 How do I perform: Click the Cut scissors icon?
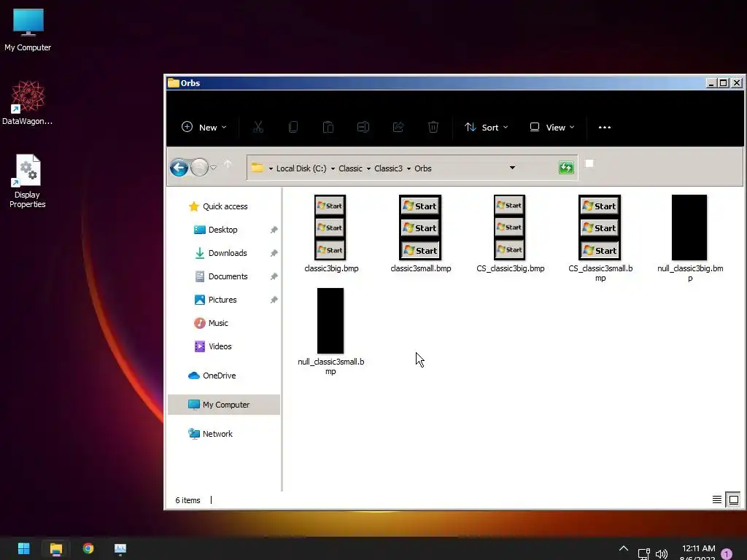pyautogui.click(x=258, y=127)
